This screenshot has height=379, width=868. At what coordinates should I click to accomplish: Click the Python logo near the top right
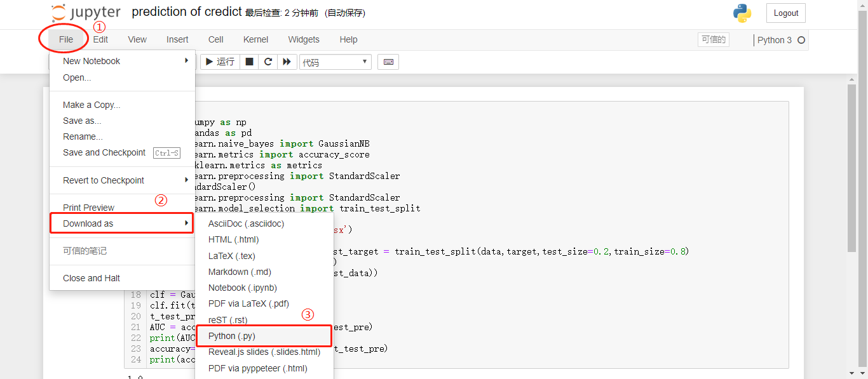pyautogui.click(x=742, y=12)
